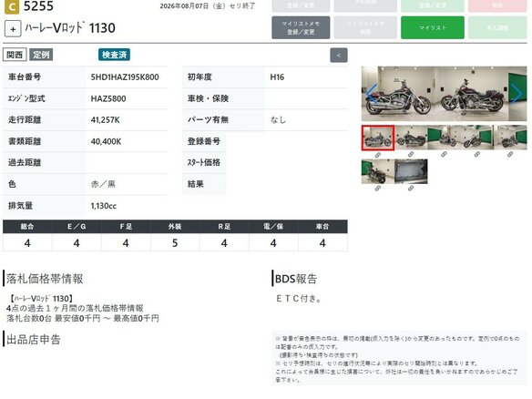Open link icon under the fourth thumbnail
This screenshot has width=532, height=399.
click(476, 155)
